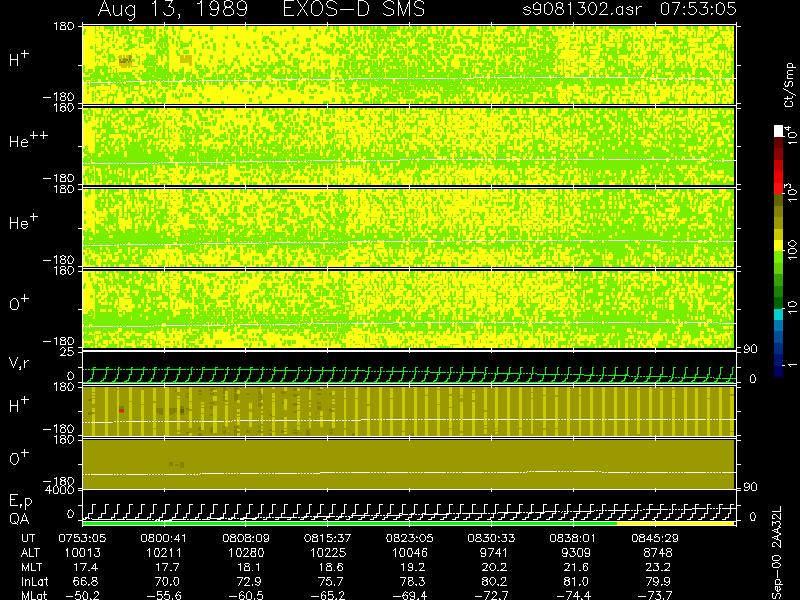Click UT value '0808:09'
The height and width of the screenshot is (600, 800).
[x=246, y=538]
